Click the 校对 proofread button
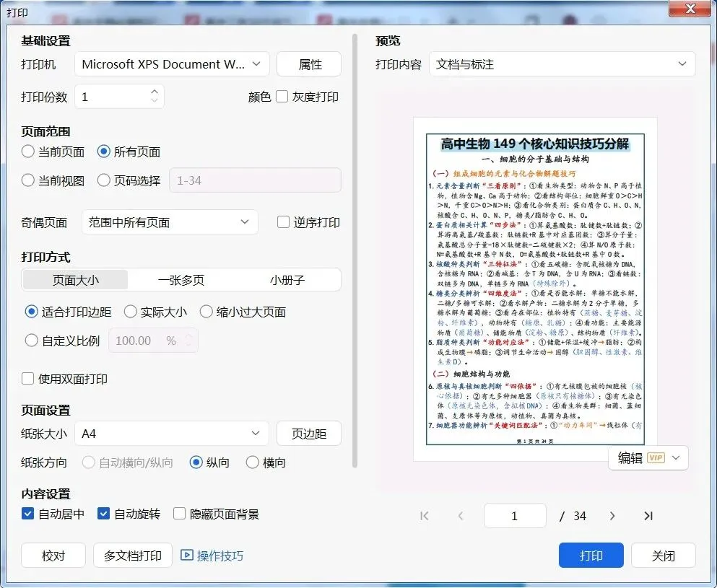This screenshot has width=717, height=588. (x=53, y=555)
